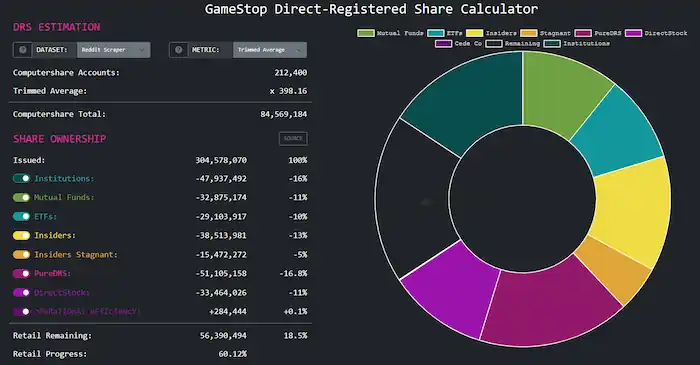Click the Institutions amount -47,937,492
700x365 pixels.
tap(221, 178)
